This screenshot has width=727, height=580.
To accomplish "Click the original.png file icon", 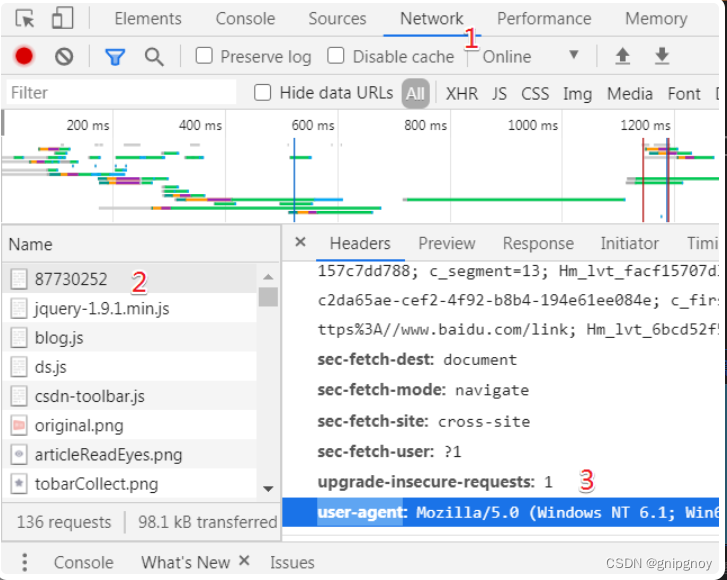I will [x=19, y=425].
